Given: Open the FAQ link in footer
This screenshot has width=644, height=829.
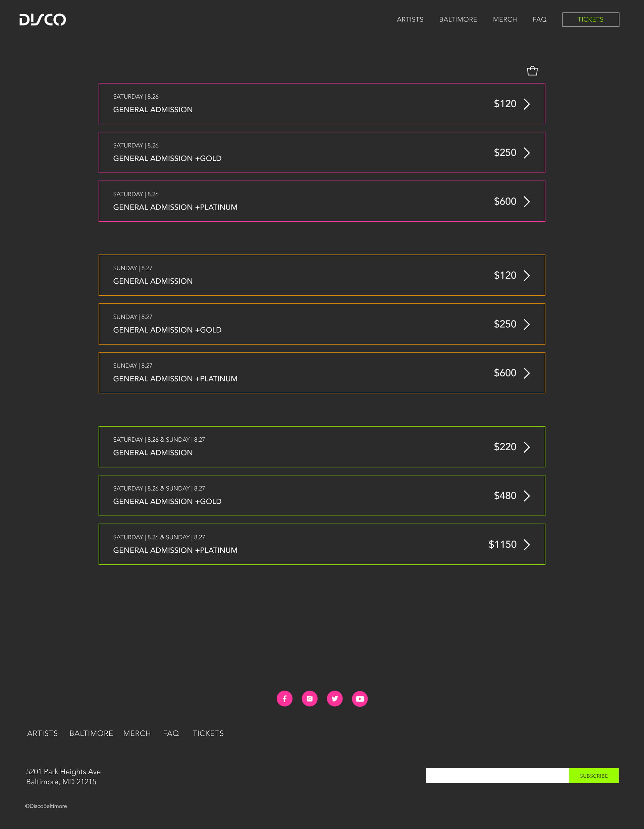Looking at the screenshot, I should pyautogui.click(x=171, y=733).
